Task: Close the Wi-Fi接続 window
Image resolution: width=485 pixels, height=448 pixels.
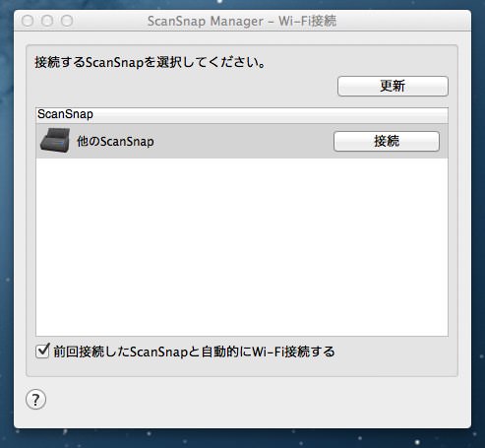Action: (x=28, y=21)
